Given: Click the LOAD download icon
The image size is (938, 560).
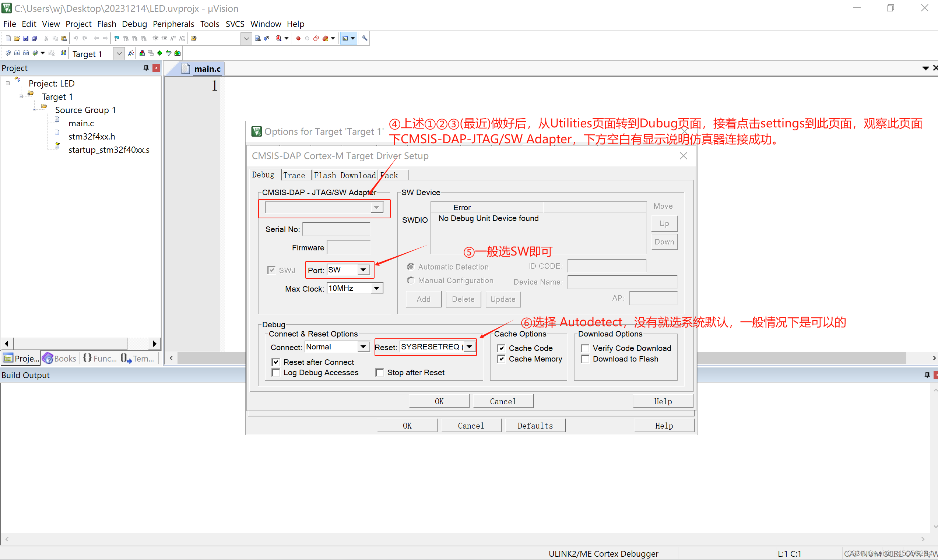Looking at the screenshot, I should (63, 53).
